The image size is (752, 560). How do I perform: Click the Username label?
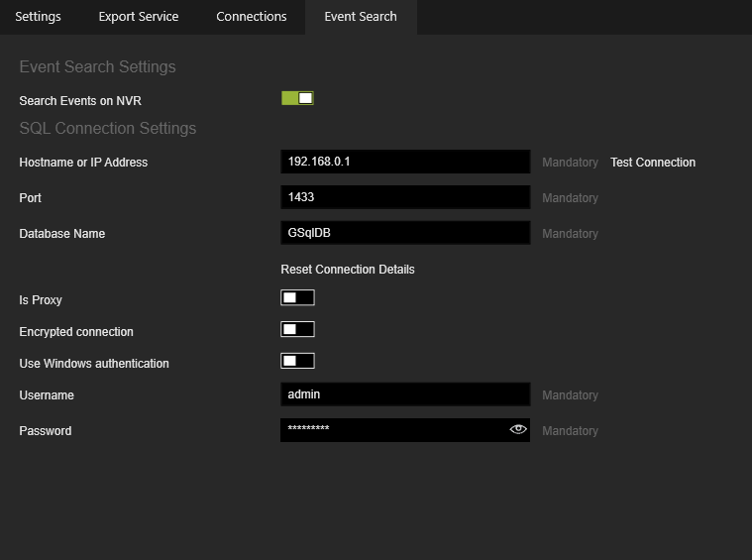(x=47, y=395)
